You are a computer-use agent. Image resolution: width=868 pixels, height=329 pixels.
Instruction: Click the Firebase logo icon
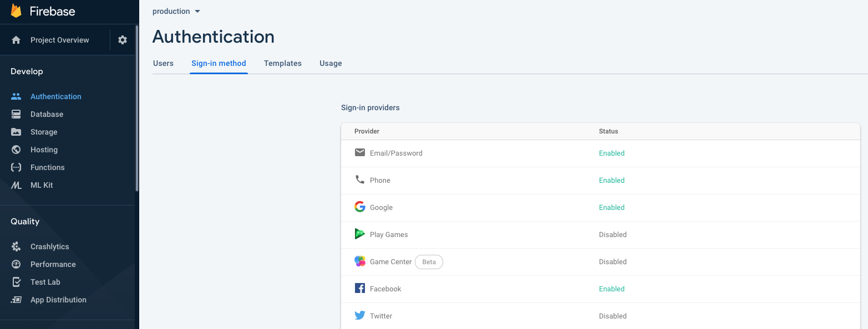click(x=16, y=11)
